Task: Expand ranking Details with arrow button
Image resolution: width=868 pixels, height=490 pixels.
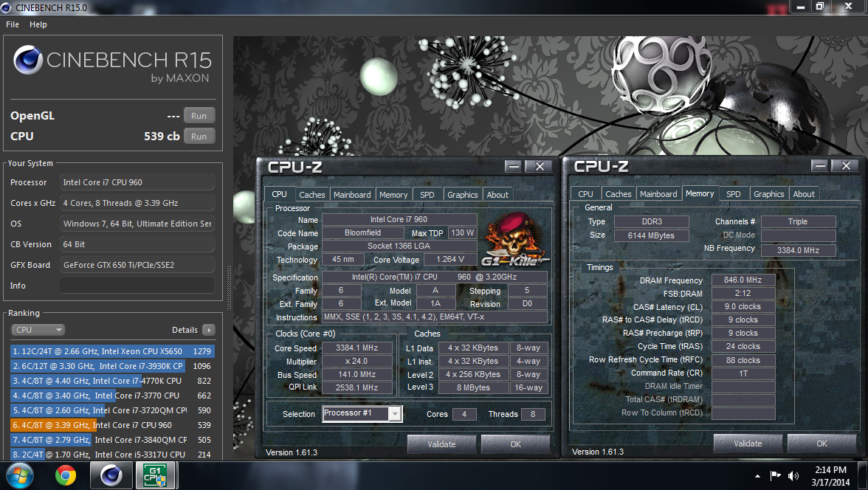Action: pyautogui.click(x=209, y=330)
